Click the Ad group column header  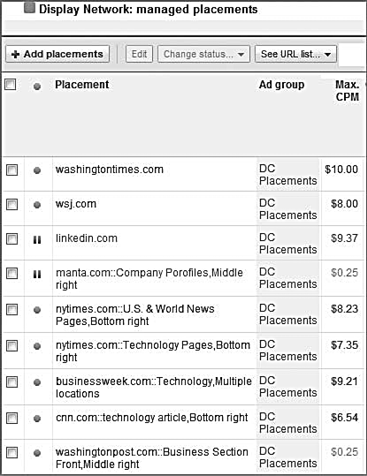point(282,85)
